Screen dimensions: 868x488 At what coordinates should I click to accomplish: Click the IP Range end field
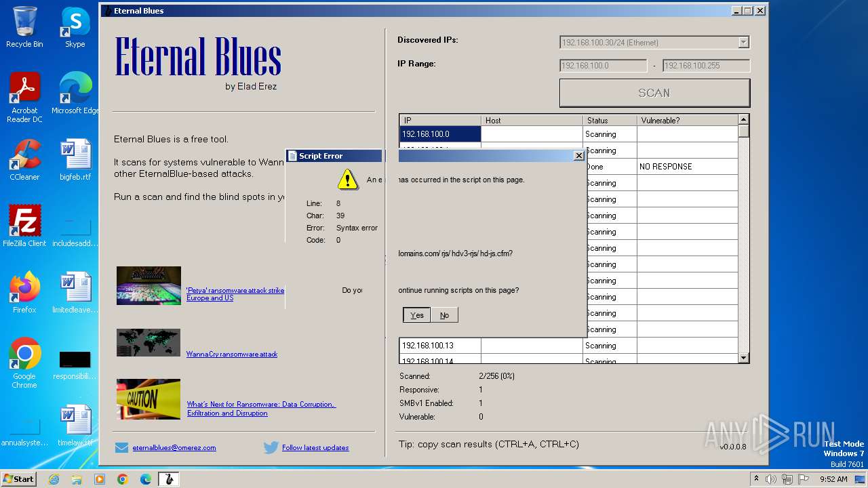[x=706, y=66]
